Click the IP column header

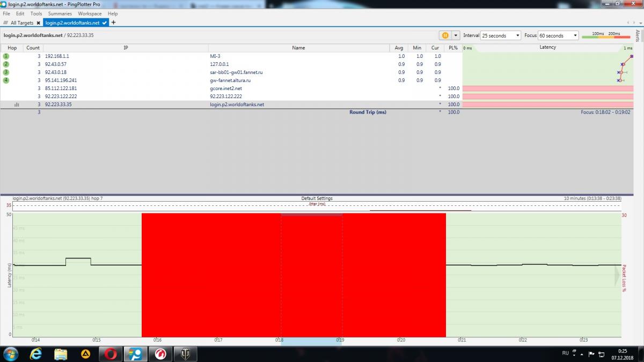pos(126,48)
